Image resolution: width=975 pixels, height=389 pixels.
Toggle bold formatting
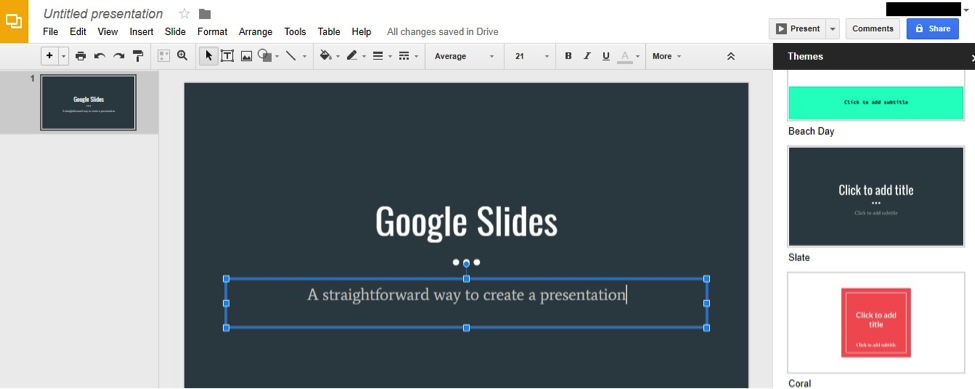tap(568, 56)
